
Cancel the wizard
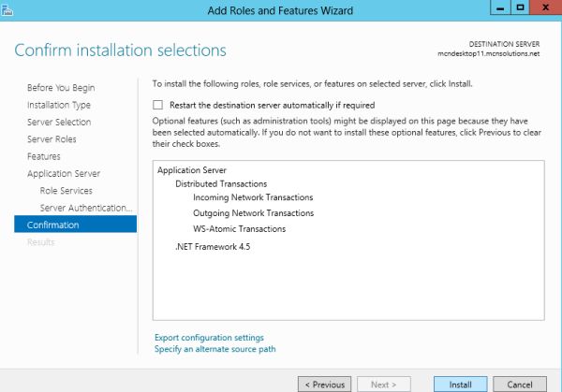tap(520, 384)
